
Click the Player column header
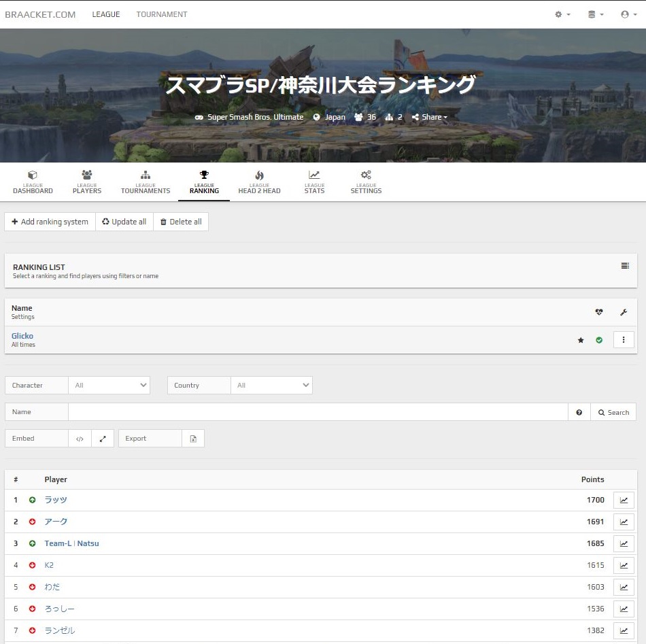click(x=56, y=479)
